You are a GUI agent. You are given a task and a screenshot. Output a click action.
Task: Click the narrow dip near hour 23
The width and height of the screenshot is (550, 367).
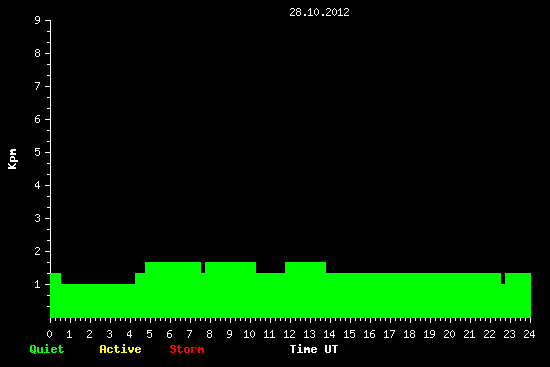(503, 278)
